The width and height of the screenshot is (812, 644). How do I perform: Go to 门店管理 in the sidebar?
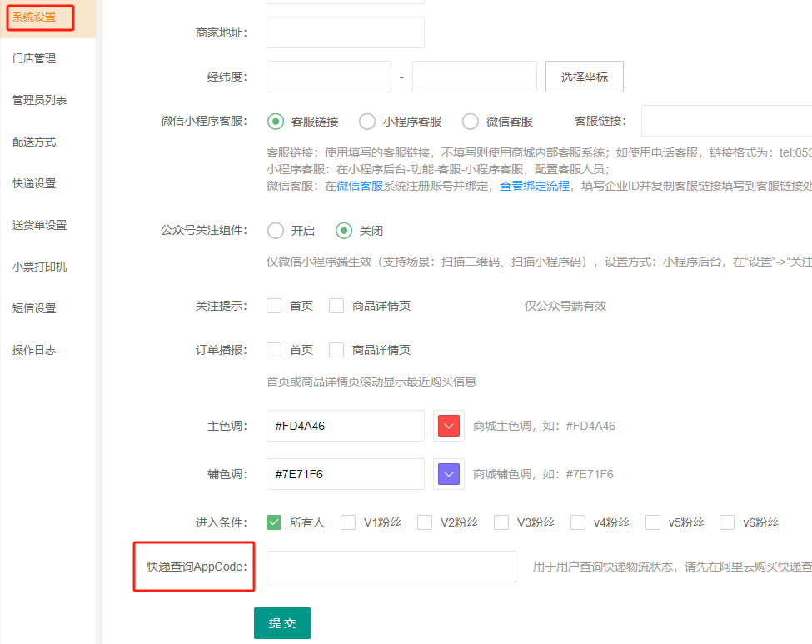34,58
